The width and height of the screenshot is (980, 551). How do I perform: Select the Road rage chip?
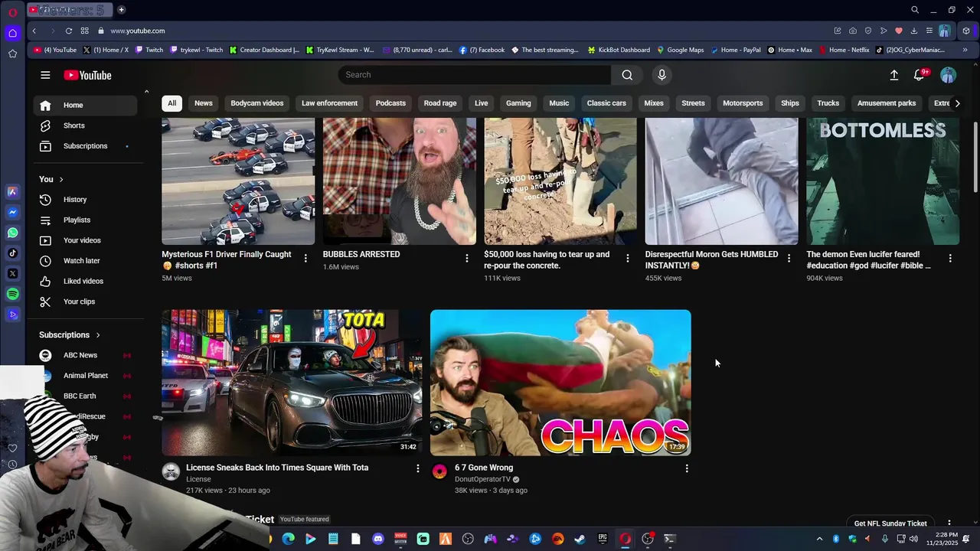440,103
